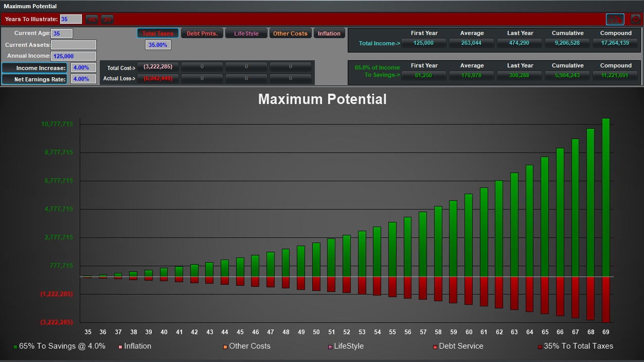Image resolution: width=644 pixels, height=362 pixels.
Task: Click the Total Income-> row label
Action: [x=380, y=43]
